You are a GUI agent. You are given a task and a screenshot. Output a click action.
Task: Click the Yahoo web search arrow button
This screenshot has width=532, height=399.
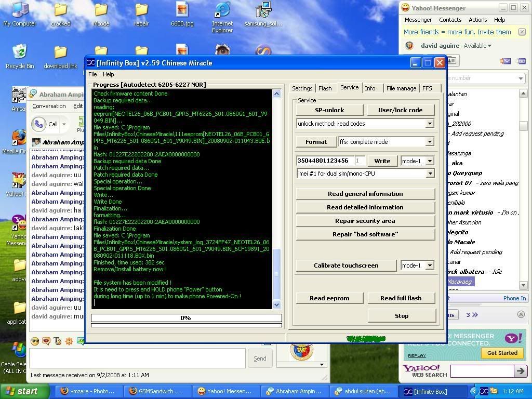(x=520, y=371)
